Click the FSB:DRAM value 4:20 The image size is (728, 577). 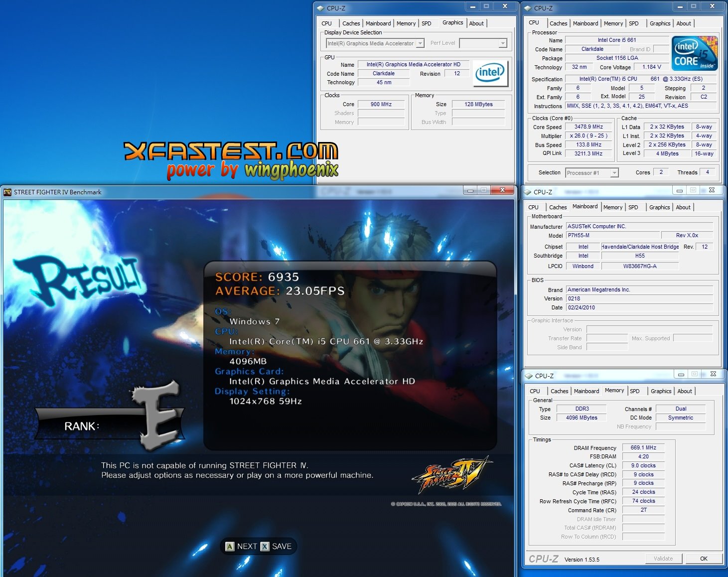pos(643,456)
